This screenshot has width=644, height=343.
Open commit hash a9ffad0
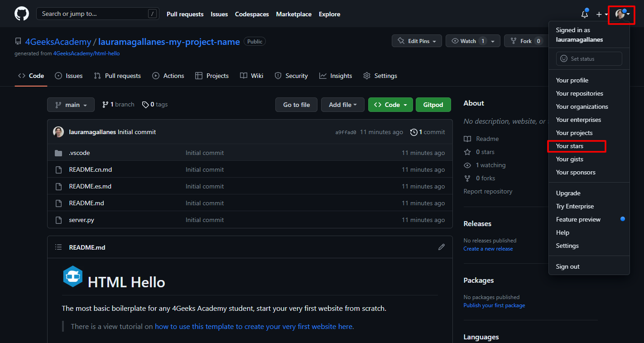coord(346,132)
